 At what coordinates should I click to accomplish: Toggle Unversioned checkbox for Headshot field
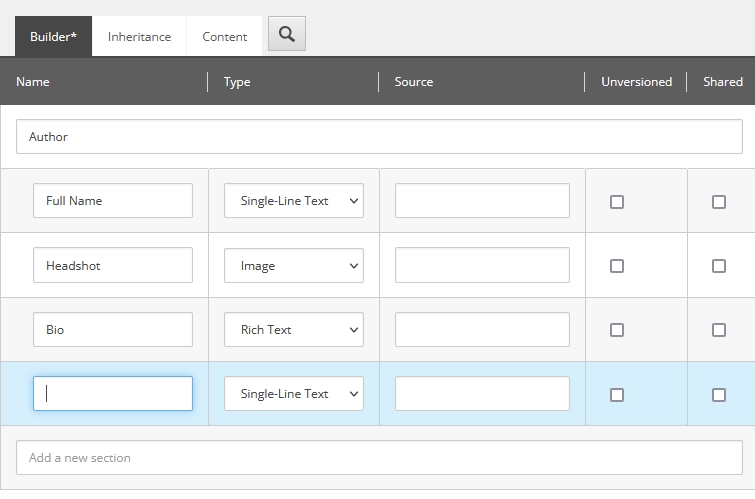coord(617,266)
